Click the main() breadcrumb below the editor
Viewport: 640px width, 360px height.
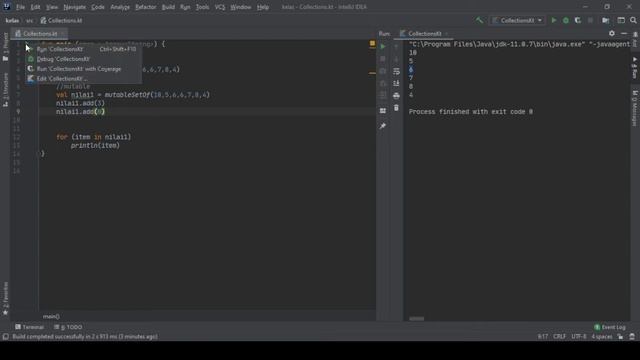coord(51,316)
